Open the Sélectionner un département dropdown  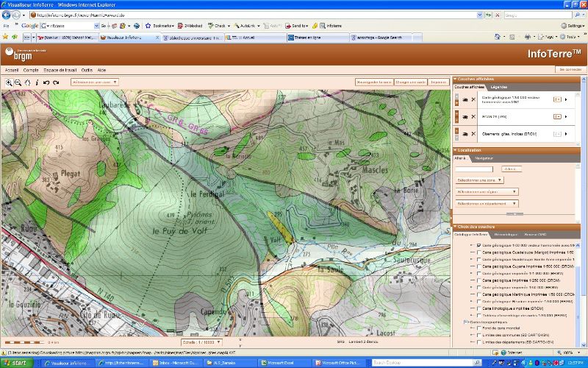[x=487, y=203]
